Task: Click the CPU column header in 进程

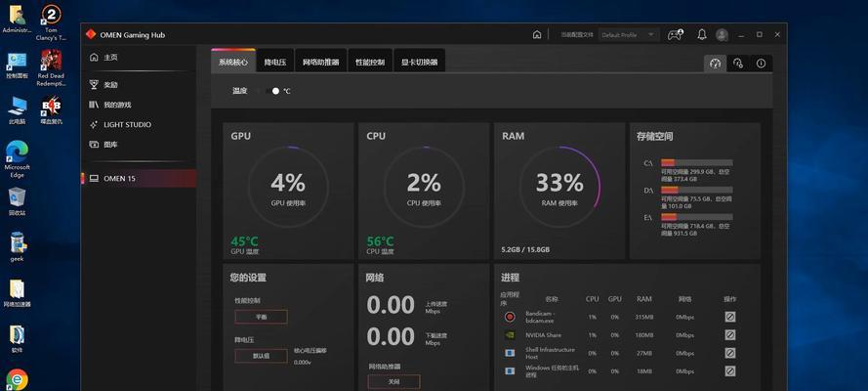Action: 593,299
